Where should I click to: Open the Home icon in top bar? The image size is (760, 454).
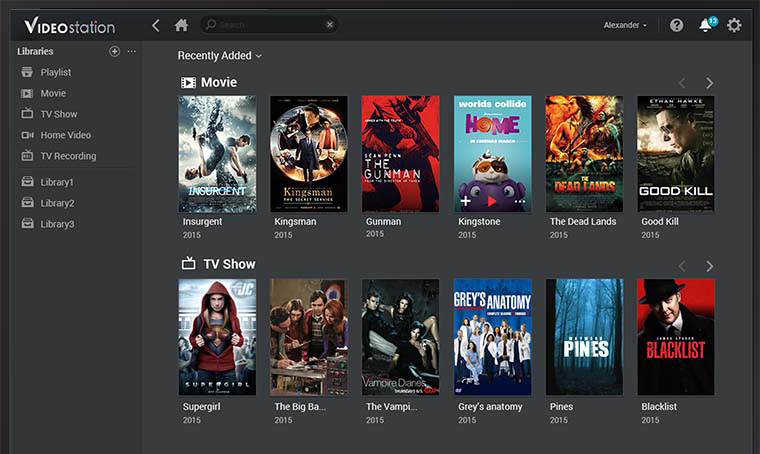181,25
